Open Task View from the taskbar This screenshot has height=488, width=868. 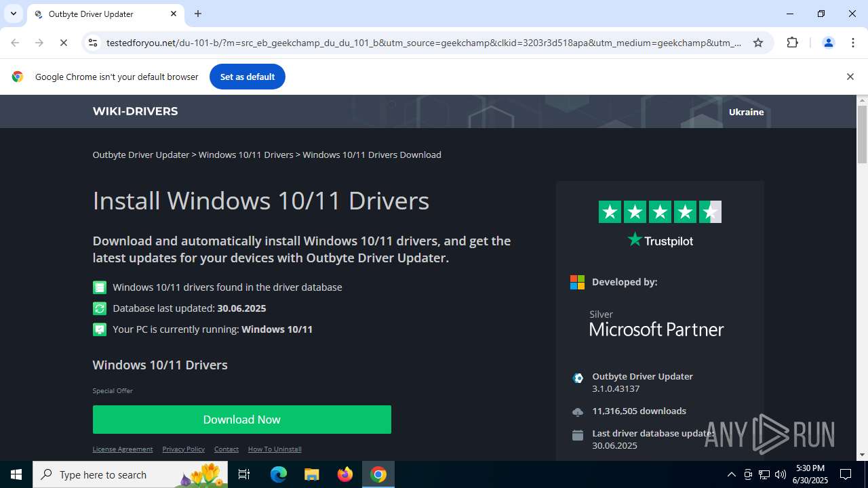click(x=244, y=474)
